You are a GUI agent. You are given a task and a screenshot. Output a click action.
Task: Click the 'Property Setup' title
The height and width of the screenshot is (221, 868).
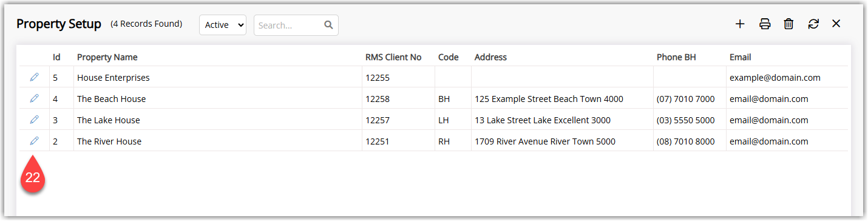pos(59,24)
